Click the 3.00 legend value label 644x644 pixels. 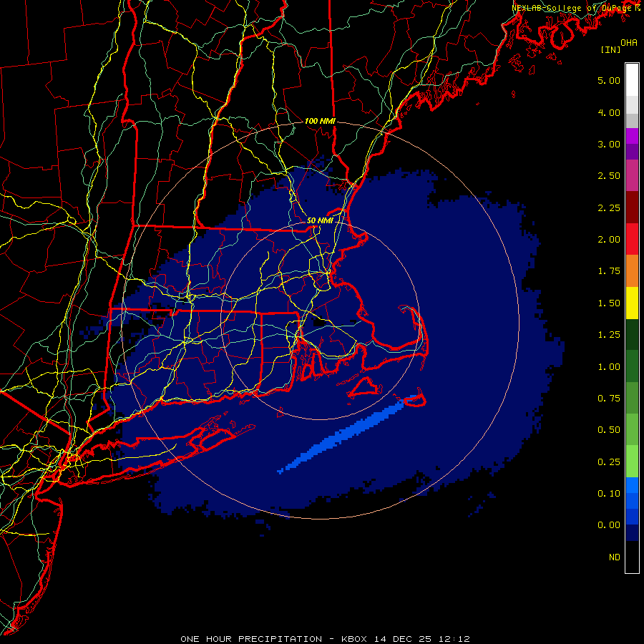point(609,144)
